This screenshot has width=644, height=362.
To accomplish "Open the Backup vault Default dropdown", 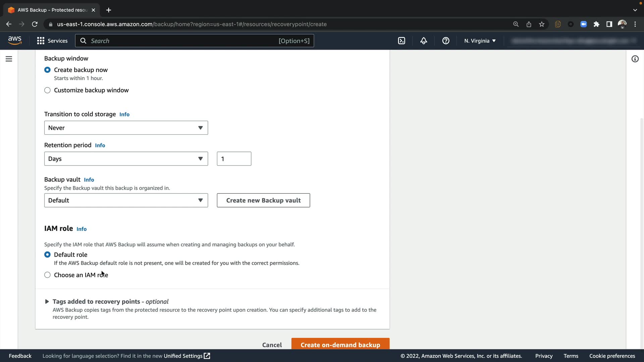I will point(126,200).
